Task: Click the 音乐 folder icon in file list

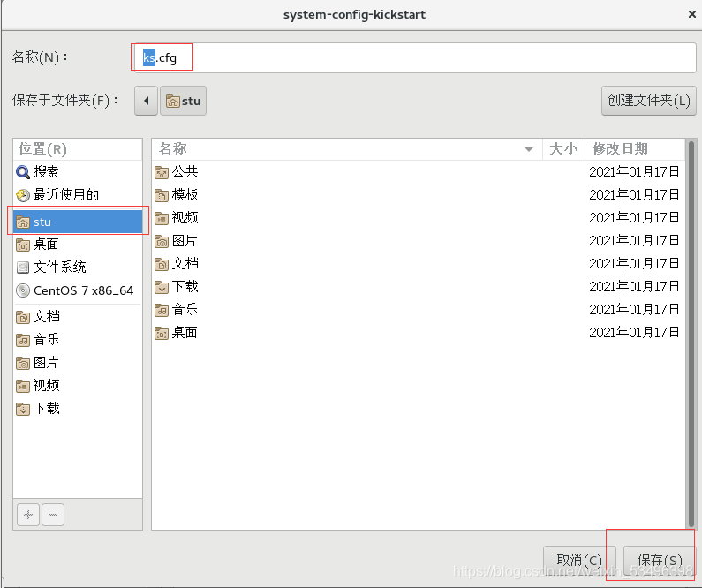Action: (x=162, y=310)
